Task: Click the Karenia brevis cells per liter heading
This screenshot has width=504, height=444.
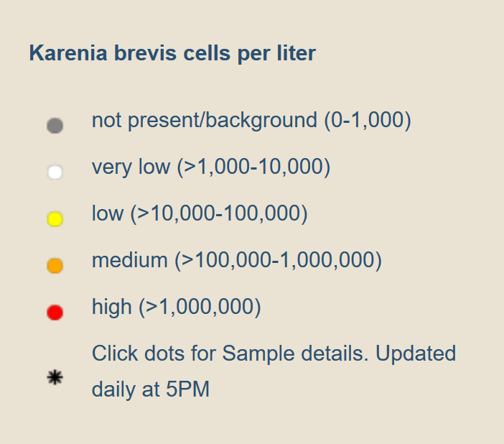Action: pyautogui.click(x=172, y=53)
